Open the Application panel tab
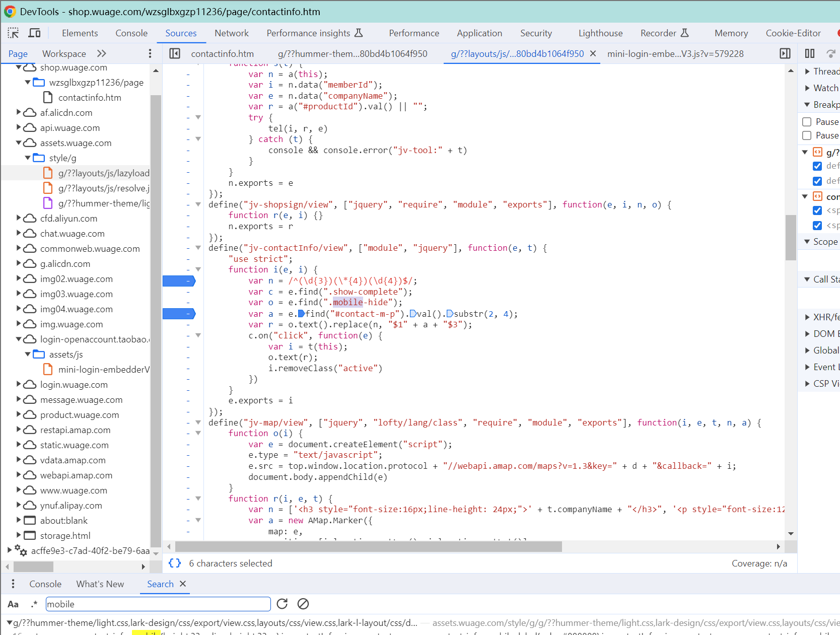Image resolution: width=840 pixels, height=635 pixels. (x=479, y=33)
